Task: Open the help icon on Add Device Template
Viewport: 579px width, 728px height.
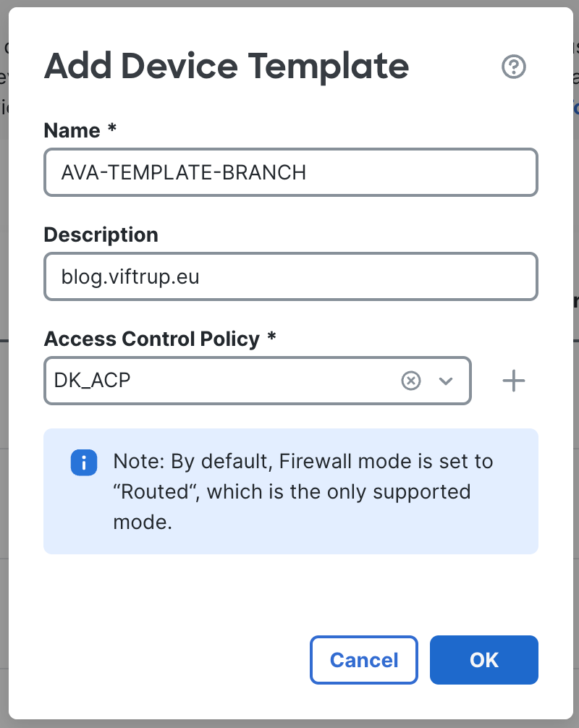Action: (x=514, y=67)
